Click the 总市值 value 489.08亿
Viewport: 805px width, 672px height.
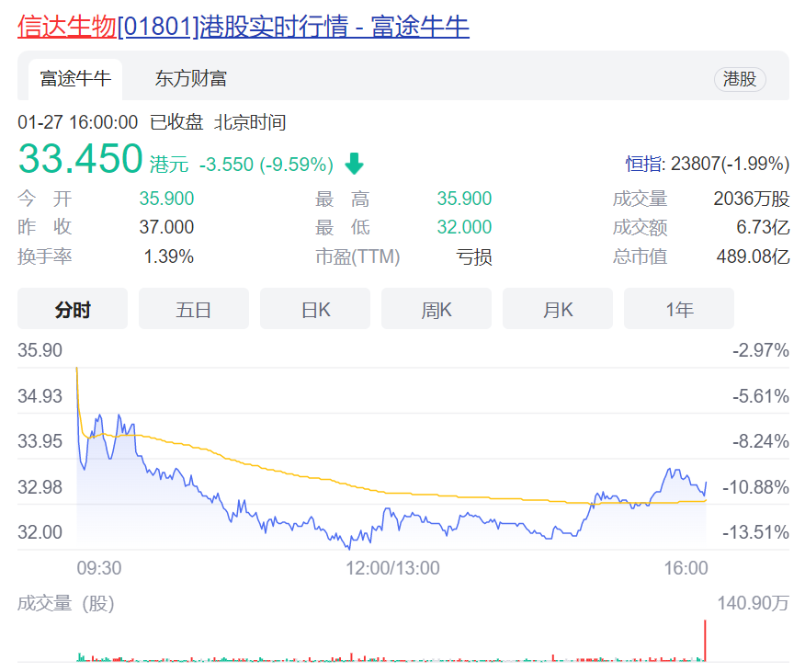[752, 256]
